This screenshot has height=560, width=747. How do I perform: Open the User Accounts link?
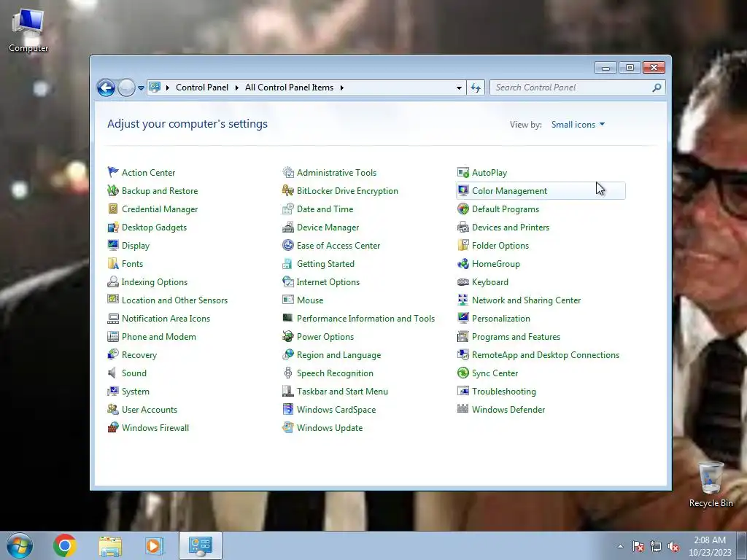pos(149,410)
